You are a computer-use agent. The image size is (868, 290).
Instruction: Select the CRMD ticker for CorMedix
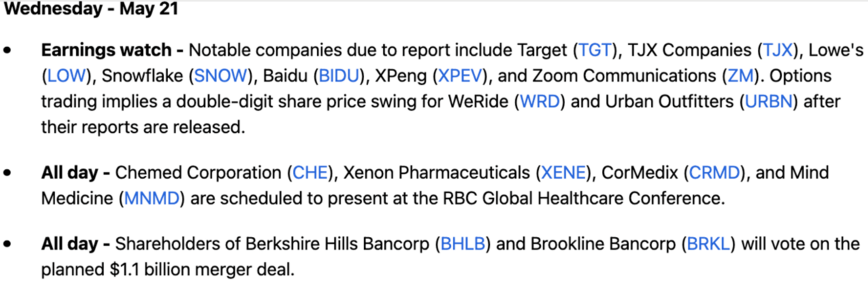[711, 173]
